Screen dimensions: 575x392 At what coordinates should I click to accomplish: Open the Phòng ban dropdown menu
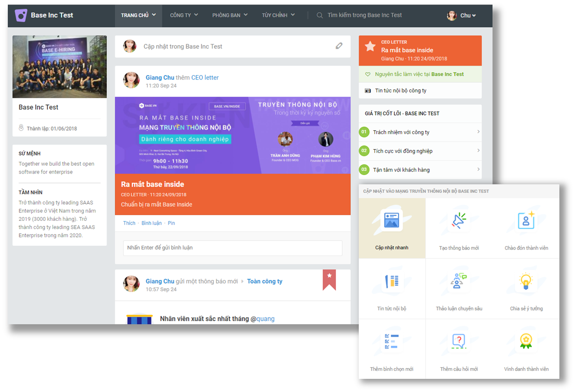tap(230, 16)
